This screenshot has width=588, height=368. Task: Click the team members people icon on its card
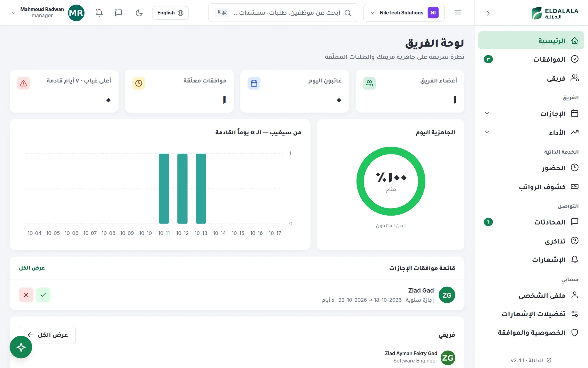pyautogui.click(x=369, y=83)
